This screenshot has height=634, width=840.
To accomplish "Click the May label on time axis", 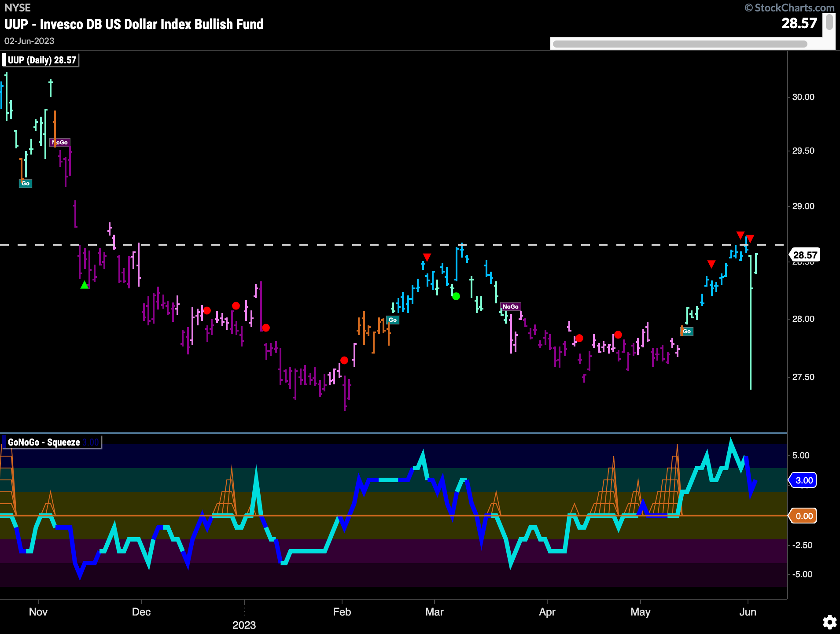I will [x=641, y=612].
